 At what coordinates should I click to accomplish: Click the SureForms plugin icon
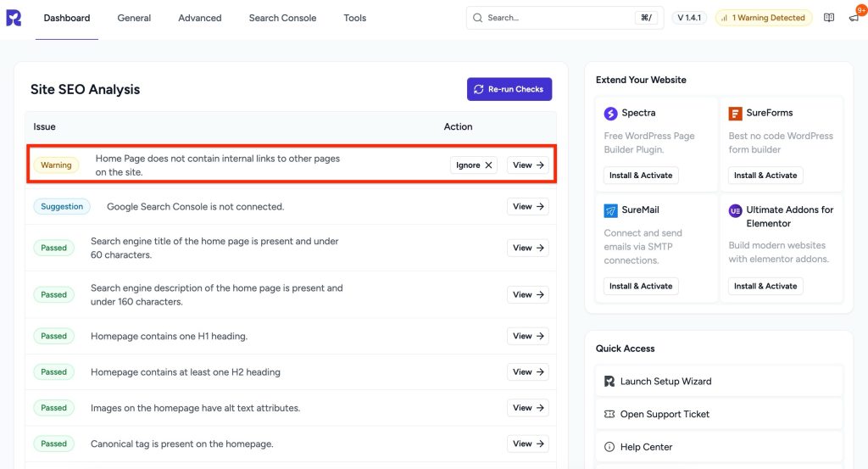point(735,113)
